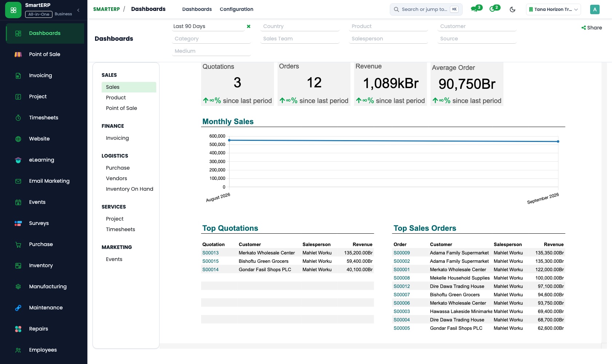The height and width of the screenshot is (364, 612).
Task: Open the Dashboards top menu
Action: tap(197, 9)
